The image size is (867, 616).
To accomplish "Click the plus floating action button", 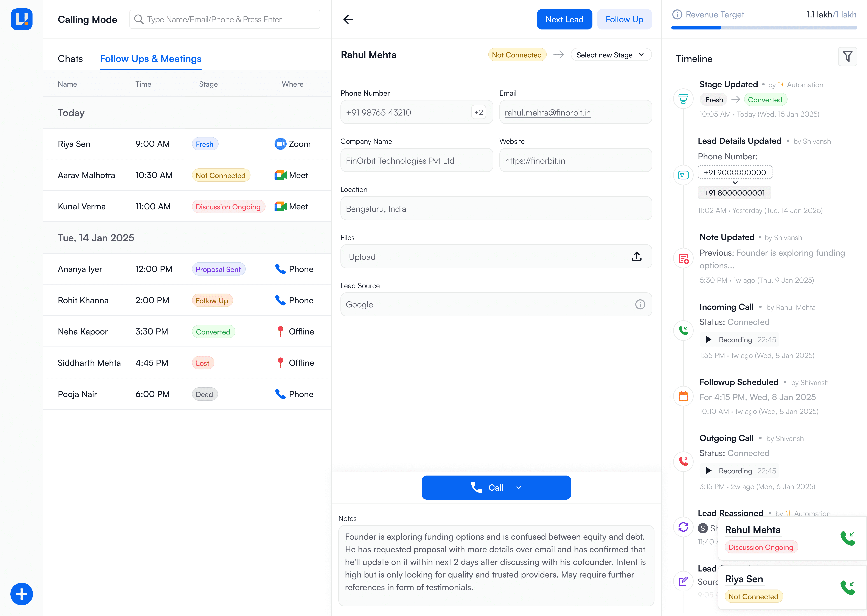I will click(22, 594).
